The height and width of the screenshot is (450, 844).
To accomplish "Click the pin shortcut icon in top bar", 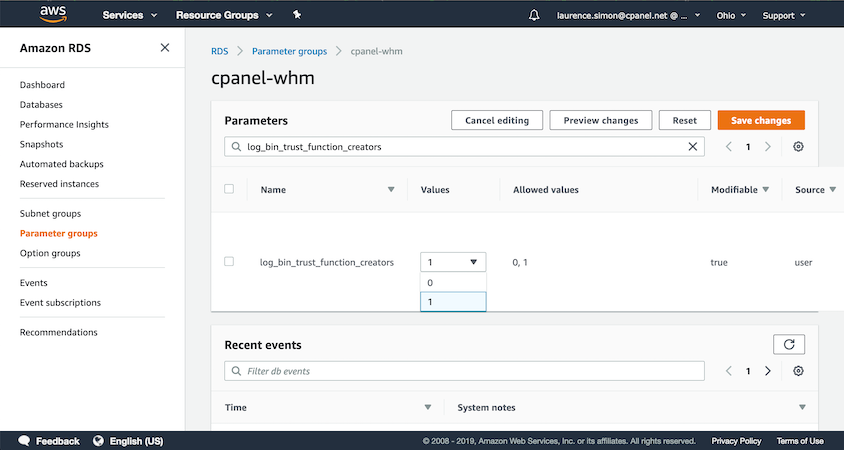I will point(297,15).
